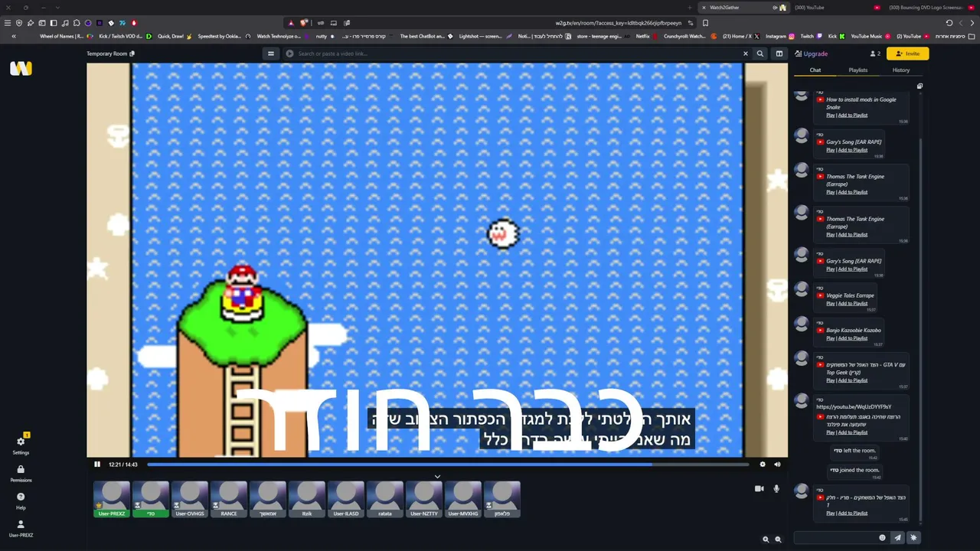Select the User-NZTTY avatar
Screen dimensions: 980x551
pyautogui.click(x=424, y=499)
